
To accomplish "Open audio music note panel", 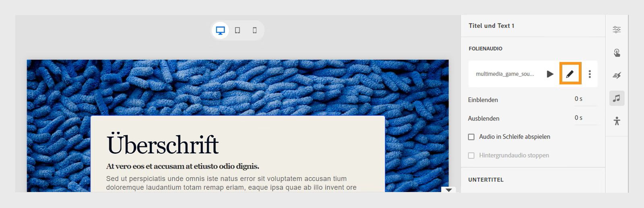I will click(x=617, y=98).
